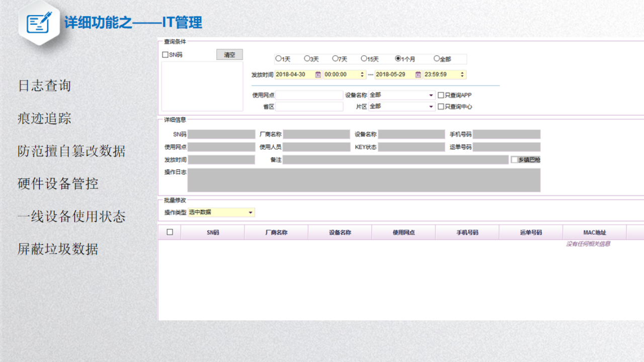Check the 乡镇巴枪 option
This screenshot has width=644, height=362.
[514, 160]
